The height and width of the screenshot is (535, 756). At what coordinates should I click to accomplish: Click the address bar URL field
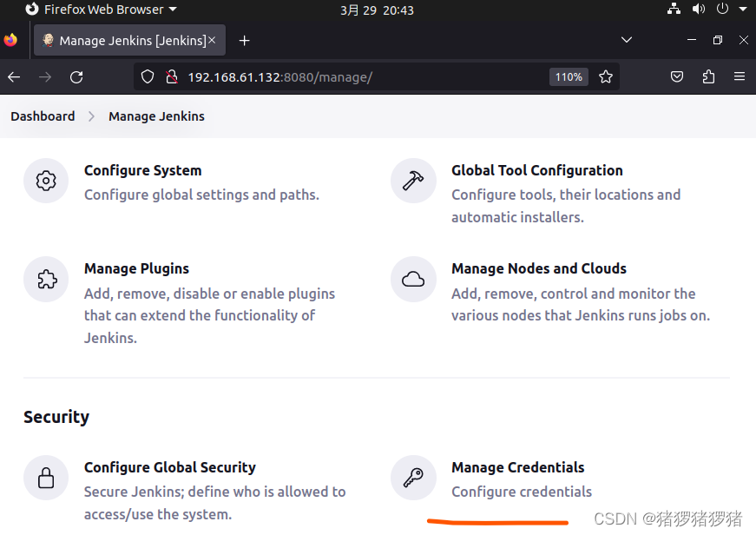tap(347, 76)
